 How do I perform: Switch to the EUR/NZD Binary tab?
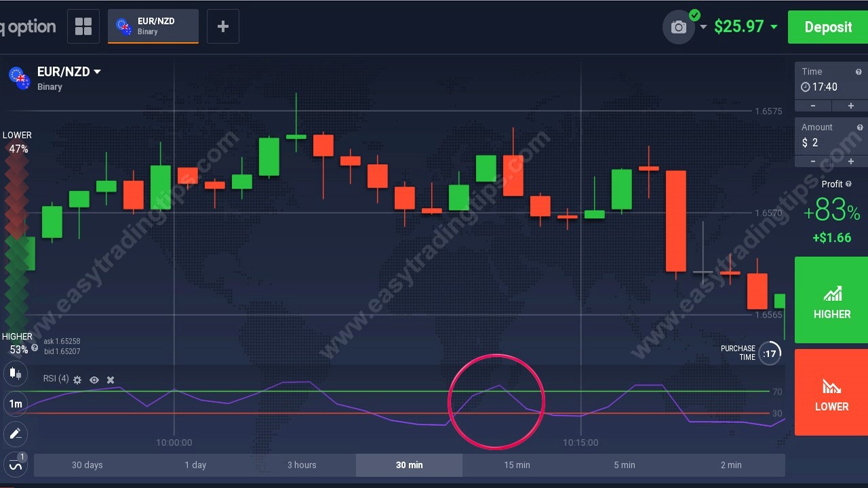[153, 26]
